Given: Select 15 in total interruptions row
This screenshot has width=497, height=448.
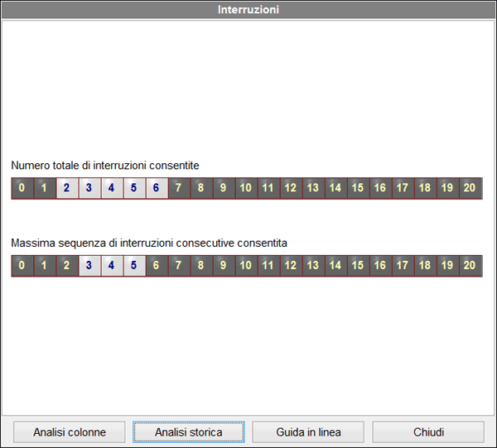Looking at the screenshot, I should [357, 188].
